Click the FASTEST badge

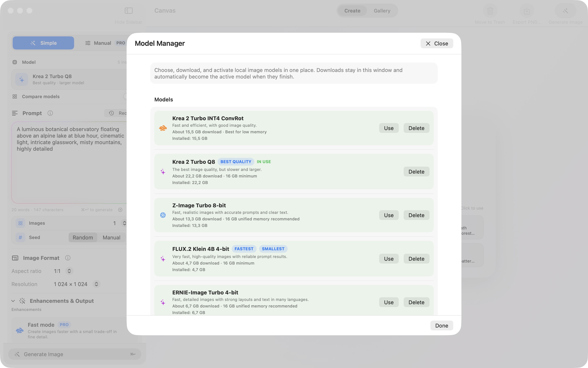244,249
